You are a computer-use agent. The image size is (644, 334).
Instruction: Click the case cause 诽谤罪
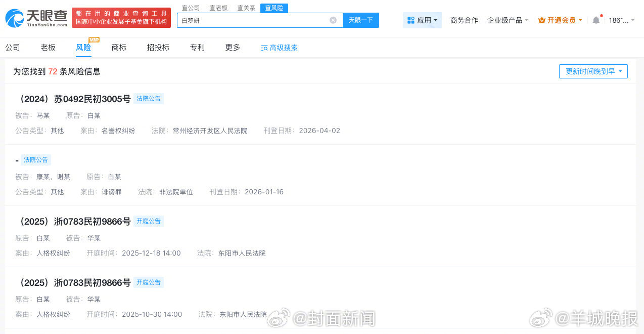click(x=112, y=192)
